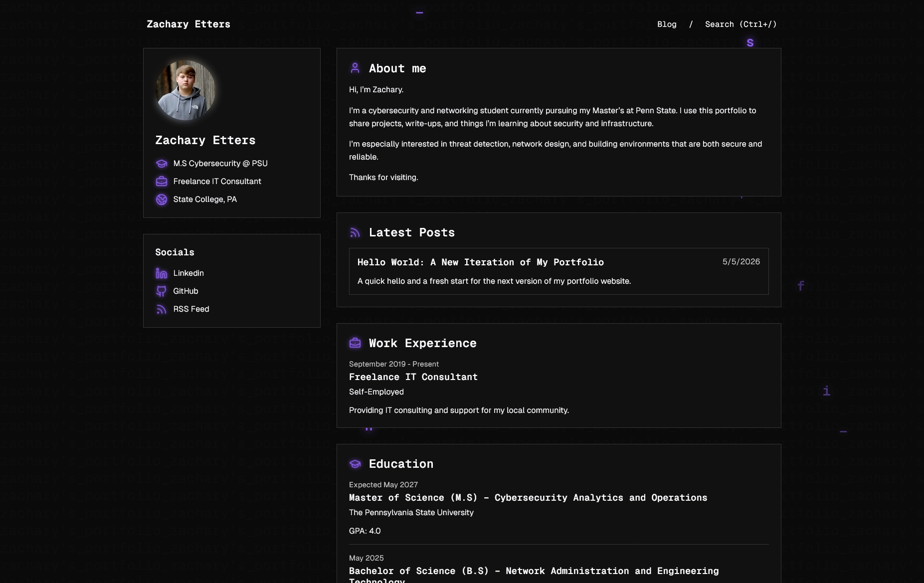This screenshot has width=924, height=583.
Task: Click the Education heading
Action: pyautogui.click(x=401, y=464)
